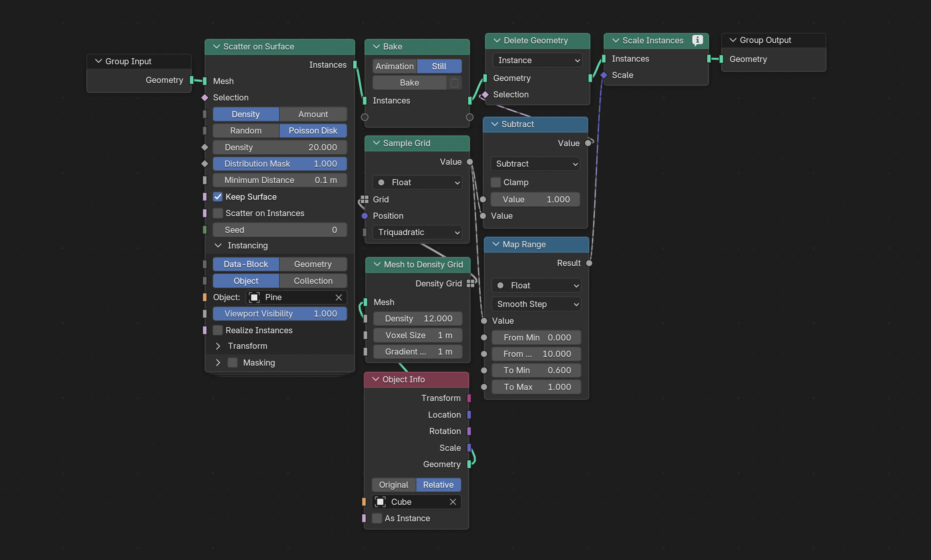Select the Original transform space button

[x=394, y=485]
